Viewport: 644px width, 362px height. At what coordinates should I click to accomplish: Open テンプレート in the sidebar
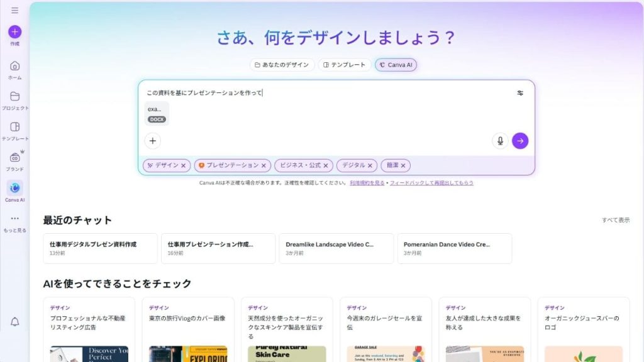pyautogui.click(x=14, y=127)
